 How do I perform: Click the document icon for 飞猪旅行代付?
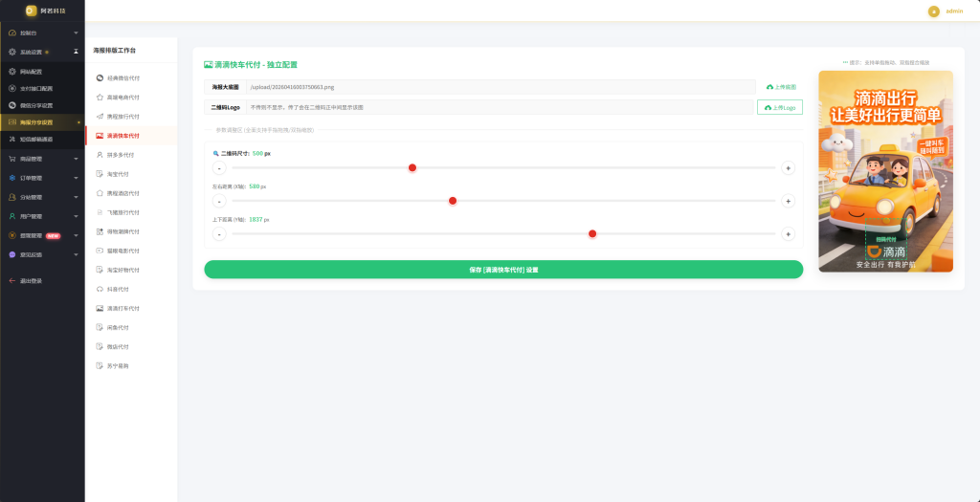pos(100,213)
